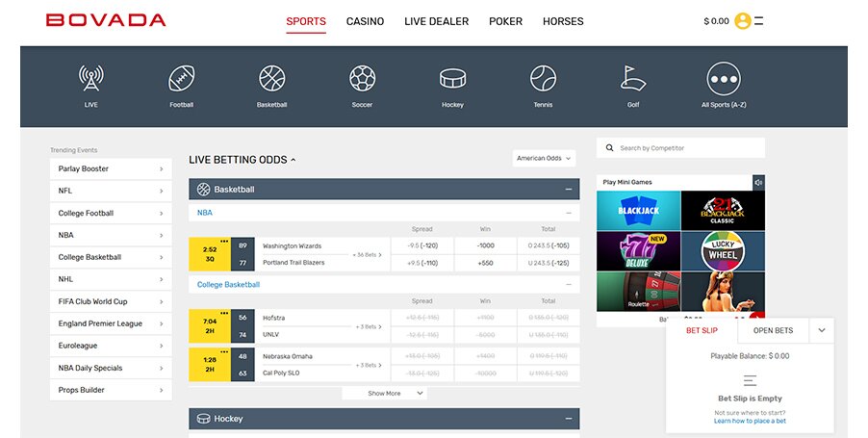
Task: Play 21 Blackjack Classic mini game
Action: 723,211
